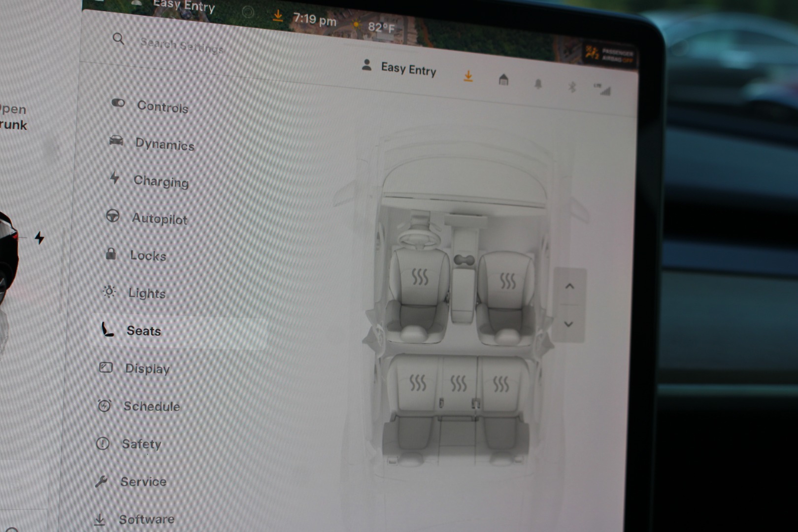Screen dimensions: 798x532
Task: Tap the Passenger Airbag Off indicator
Action: (609, 54)
